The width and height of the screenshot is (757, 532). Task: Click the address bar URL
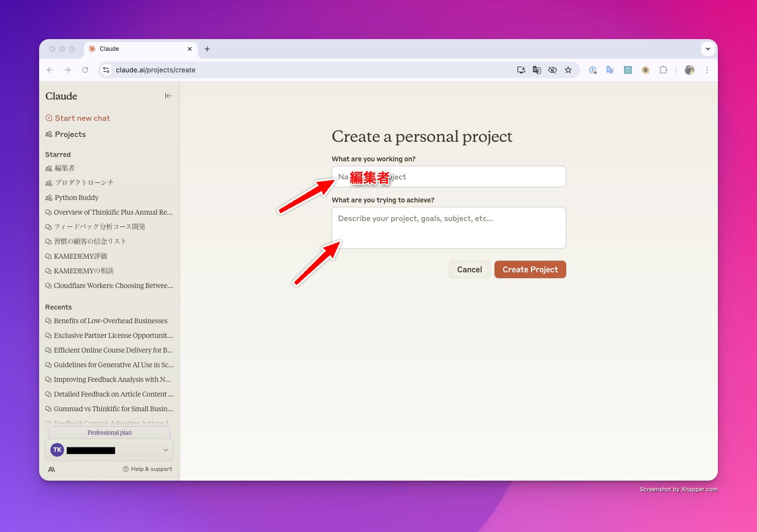(156, 70)
